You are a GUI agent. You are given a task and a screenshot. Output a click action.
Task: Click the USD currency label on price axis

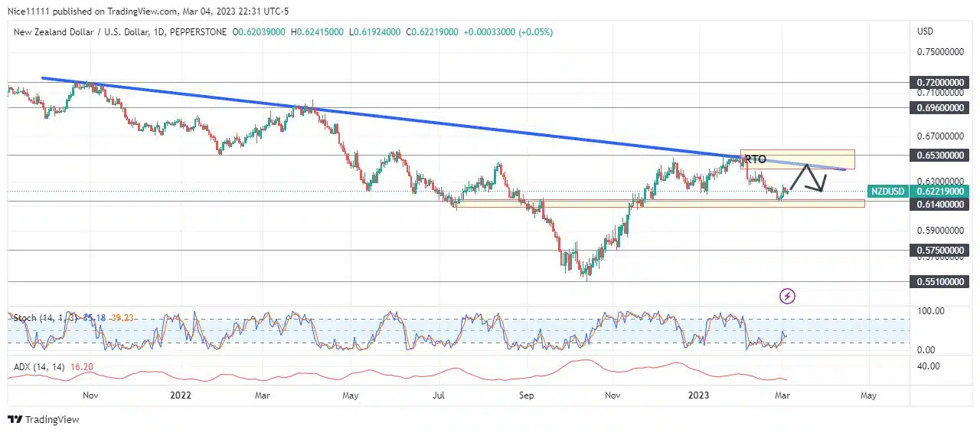tap(926, 31)
